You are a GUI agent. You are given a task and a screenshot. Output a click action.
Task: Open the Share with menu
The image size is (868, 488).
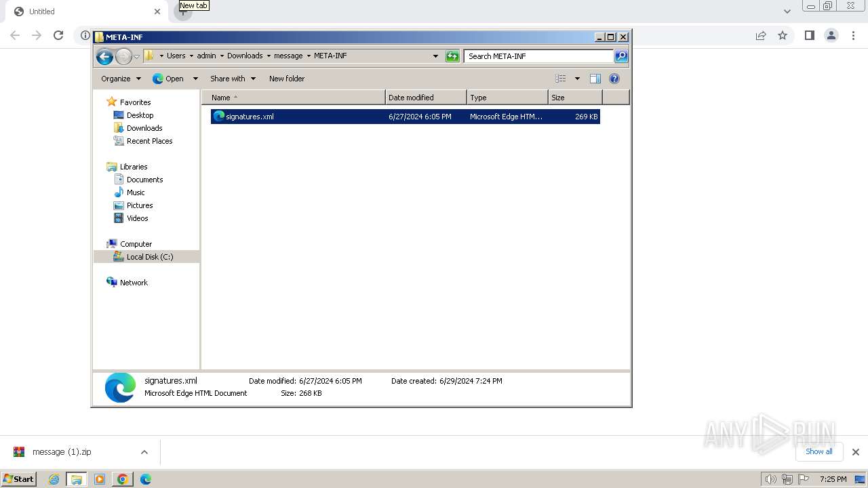click(x=233, y=79)
